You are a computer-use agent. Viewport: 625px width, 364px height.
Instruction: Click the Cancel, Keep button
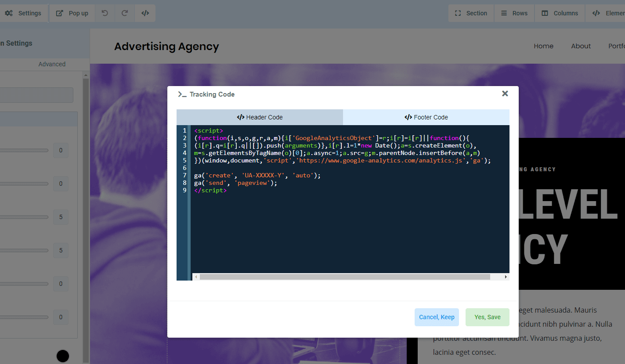[437, 317]
